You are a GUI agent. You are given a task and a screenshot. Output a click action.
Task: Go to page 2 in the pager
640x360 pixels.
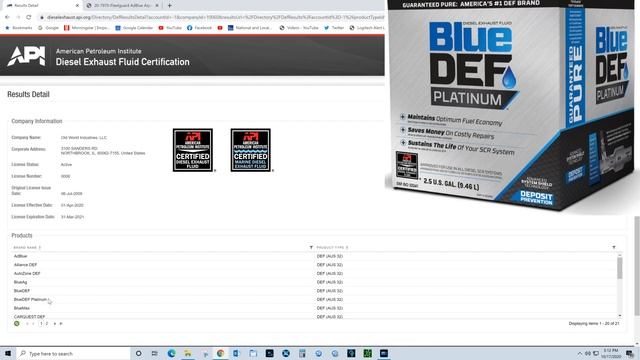click(x=47, y=323)
